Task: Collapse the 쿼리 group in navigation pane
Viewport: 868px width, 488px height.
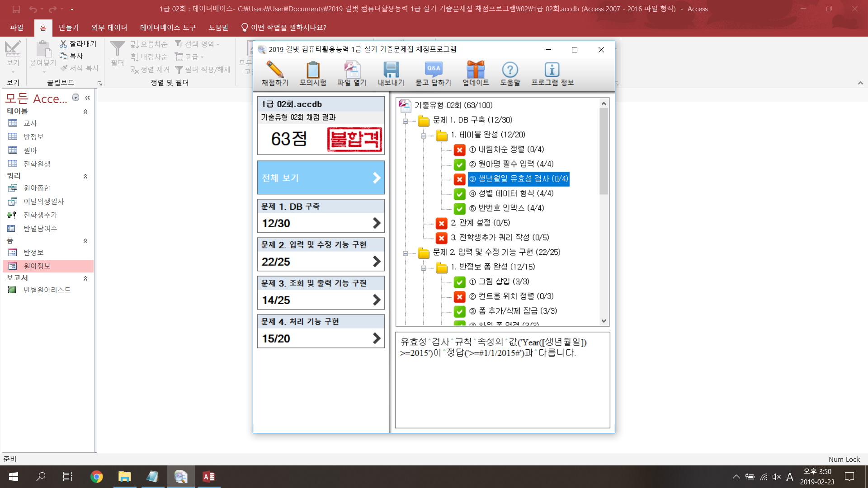Action: point(85,176)
